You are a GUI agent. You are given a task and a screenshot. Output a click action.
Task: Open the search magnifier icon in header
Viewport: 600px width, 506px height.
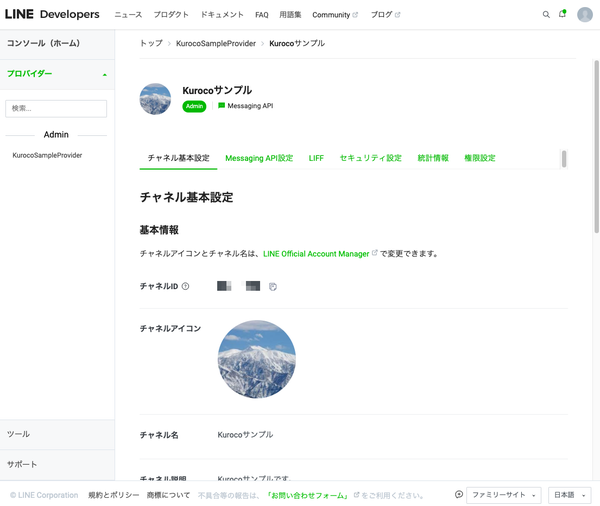point(546,15)
